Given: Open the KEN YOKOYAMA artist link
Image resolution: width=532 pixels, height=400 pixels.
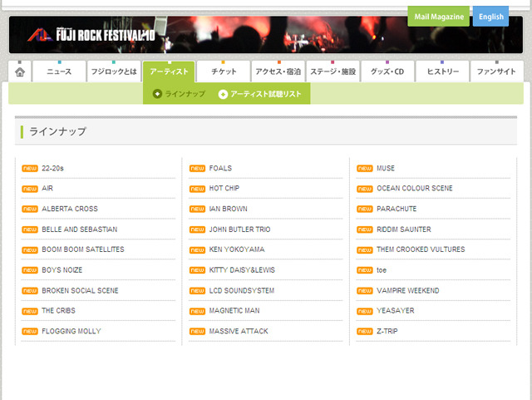Looking at the screenshot, I should point(237,249).
